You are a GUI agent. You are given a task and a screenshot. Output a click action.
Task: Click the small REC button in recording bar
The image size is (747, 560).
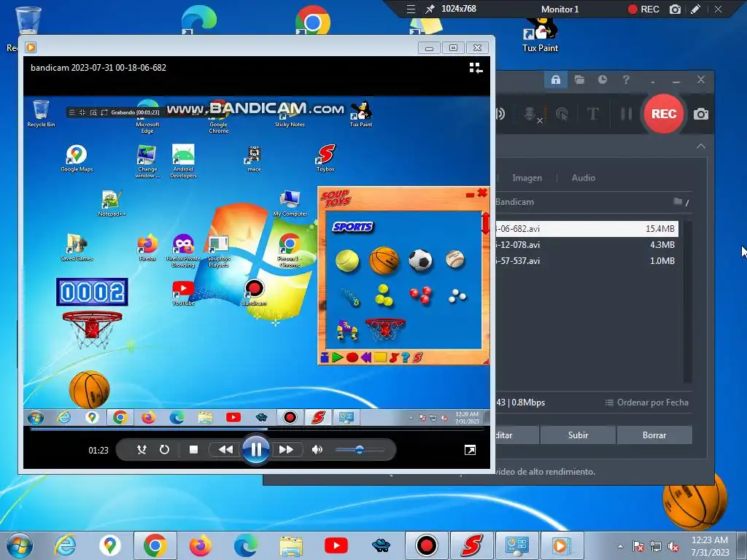click(643, 9)
